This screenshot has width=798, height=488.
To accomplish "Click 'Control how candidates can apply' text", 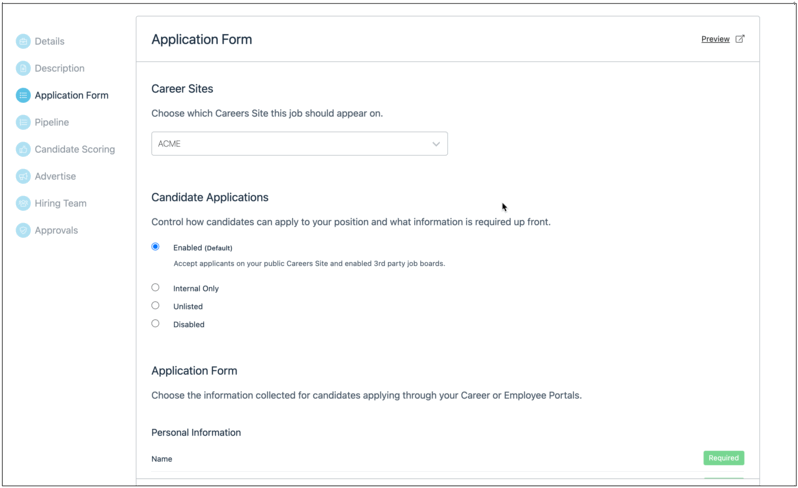I will (351, 222).
